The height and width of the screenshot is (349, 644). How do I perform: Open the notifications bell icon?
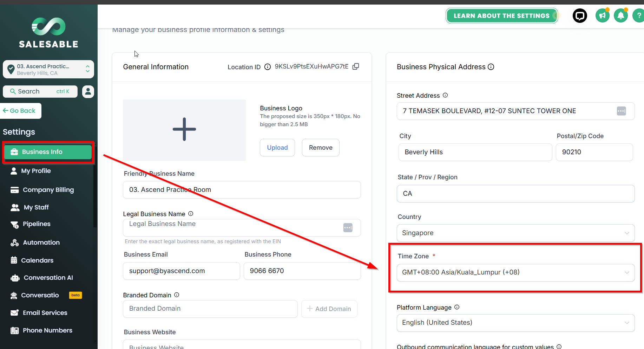tap(621, 16)
